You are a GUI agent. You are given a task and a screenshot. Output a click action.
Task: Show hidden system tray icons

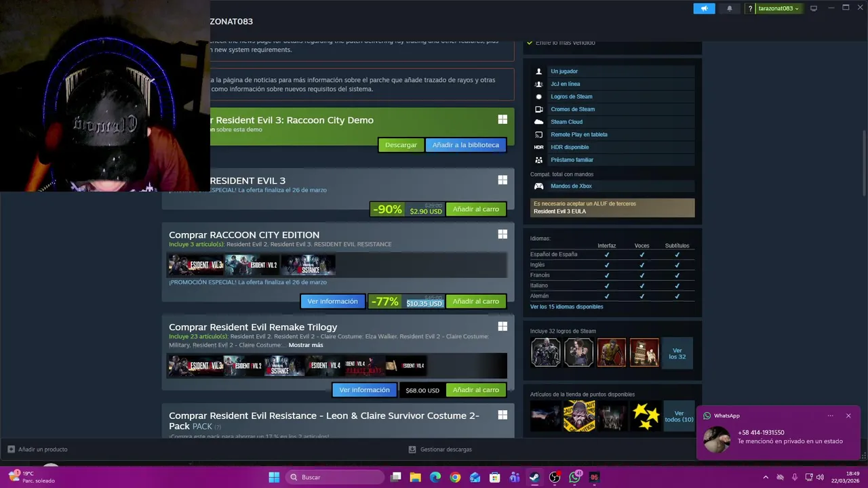click(x=766, y=477)
